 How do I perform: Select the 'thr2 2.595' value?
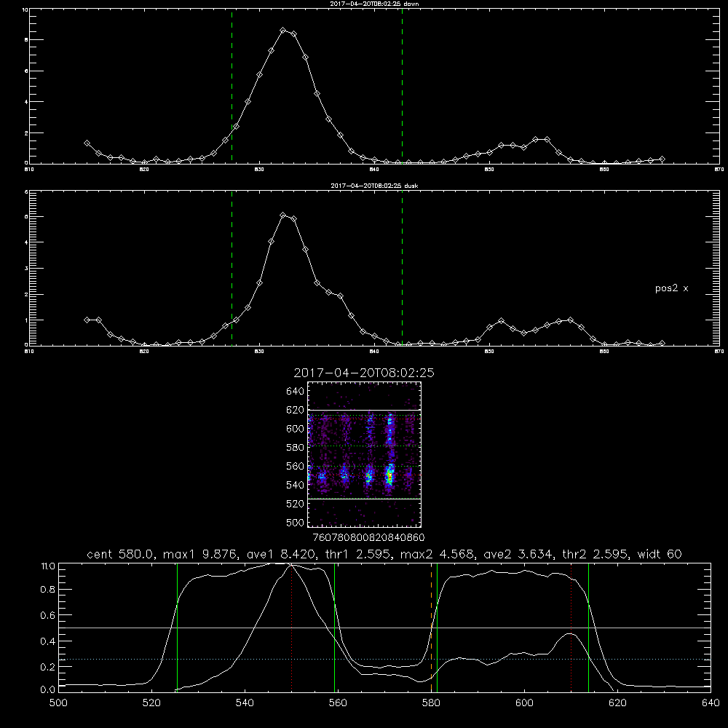(x=596, y=554)
